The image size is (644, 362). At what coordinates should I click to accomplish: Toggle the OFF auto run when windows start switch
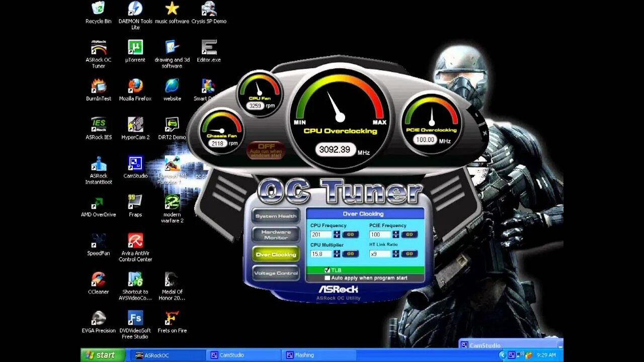pyautogui.click(x=266, y=150)
